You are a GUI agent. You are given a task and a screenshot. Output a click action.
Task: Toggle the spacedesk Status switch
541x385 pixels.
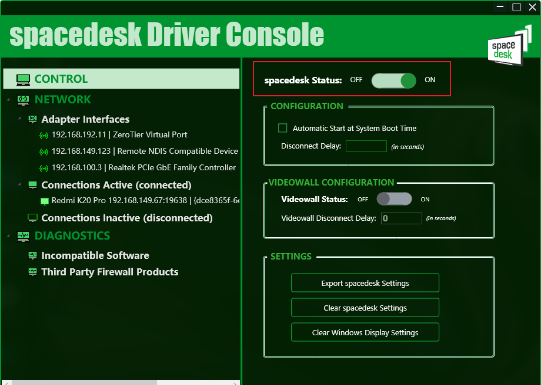pos(393,81)
